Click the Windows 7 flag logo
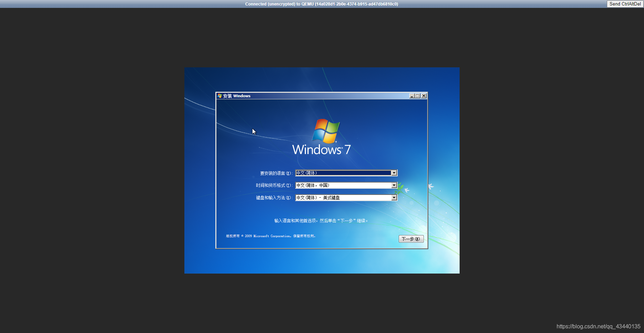644x333 pixels. [326, 131]
